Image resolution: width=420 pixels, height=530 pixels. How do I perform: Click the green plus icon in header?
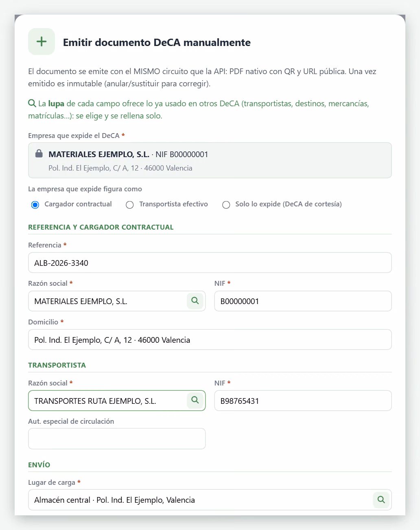tap(42, 42)
